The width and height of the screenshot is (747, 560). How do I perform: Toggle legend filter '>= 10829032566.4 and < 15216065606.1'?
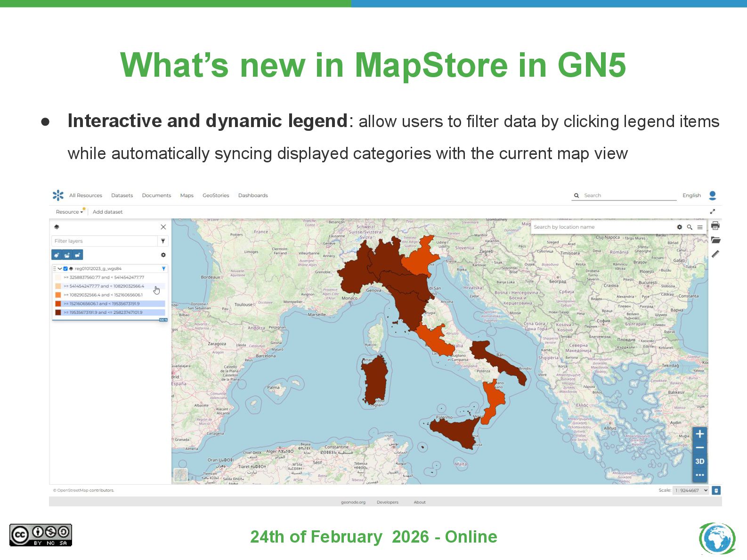[109, 295]
